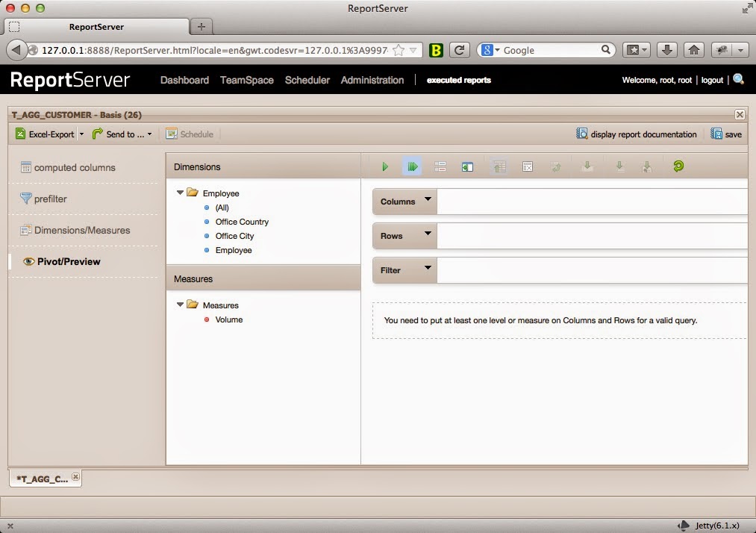This screenshot has height=533, width=756.
Task: Click the first grayed download arrow icon
Action: point(587,167)
